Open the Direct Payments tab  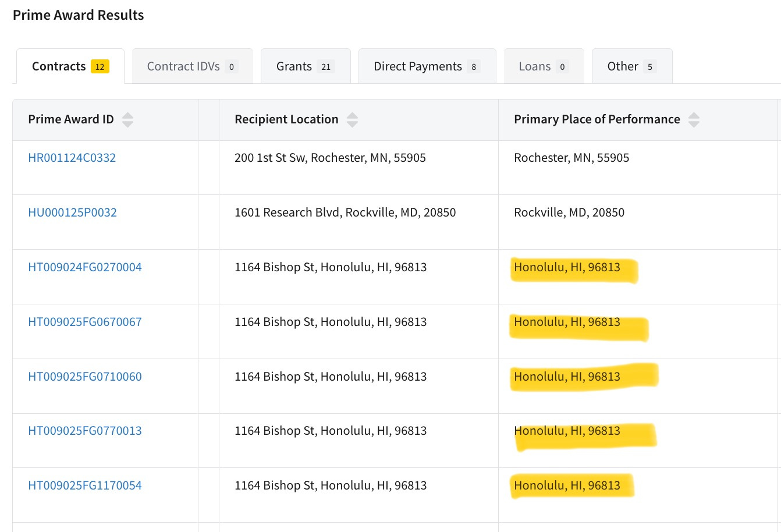(427, 66)
